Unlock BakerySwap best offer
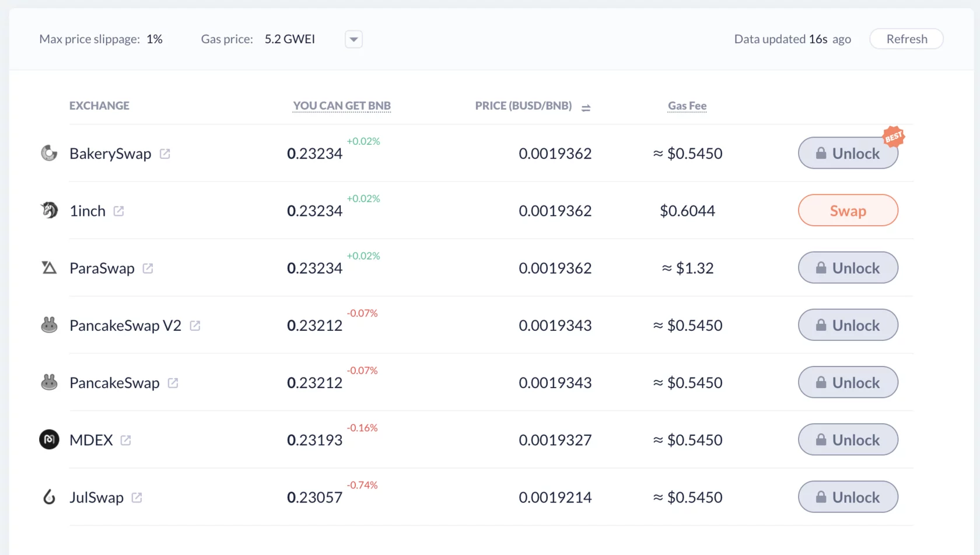This screenshot has height=555, width=980. pos(848,153)
